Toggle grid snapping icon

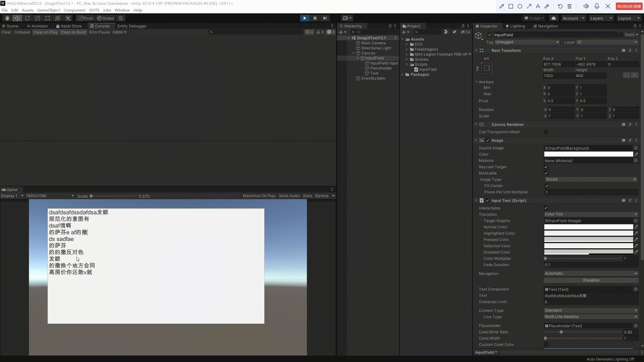pyautogui.click(x=121, y=18)
